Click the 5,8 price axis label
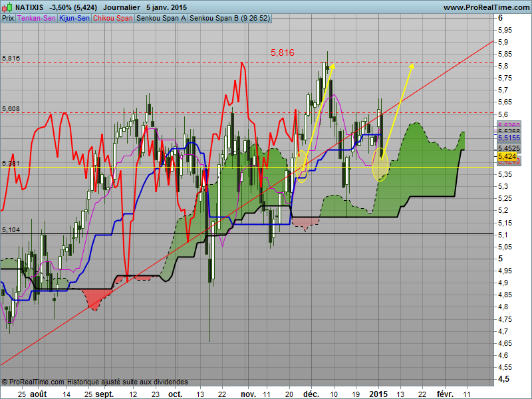532x399 pixels. 503,66
